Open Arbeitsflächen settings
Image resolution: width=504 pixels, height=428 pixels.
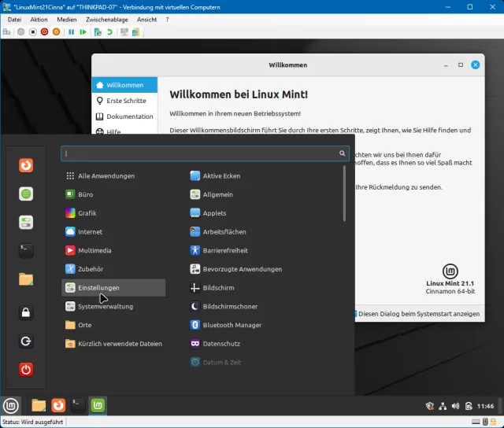(x=218, y=232)
